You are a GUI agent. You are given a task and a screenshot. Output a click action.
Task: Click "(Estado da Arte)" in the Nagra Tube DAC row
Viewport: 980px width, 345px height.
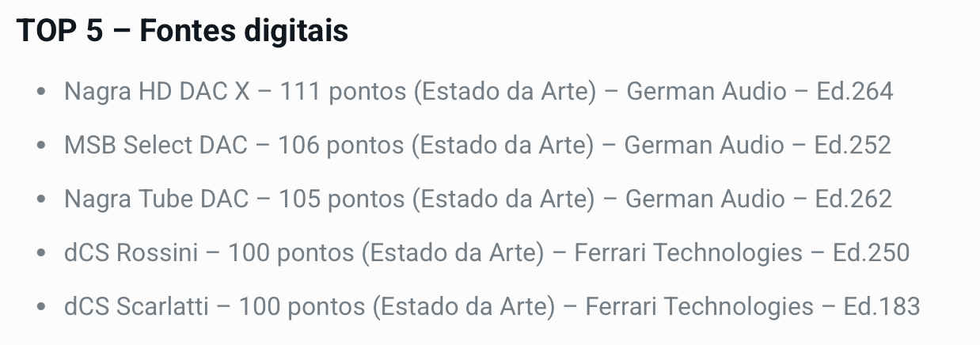click(503, 199)
